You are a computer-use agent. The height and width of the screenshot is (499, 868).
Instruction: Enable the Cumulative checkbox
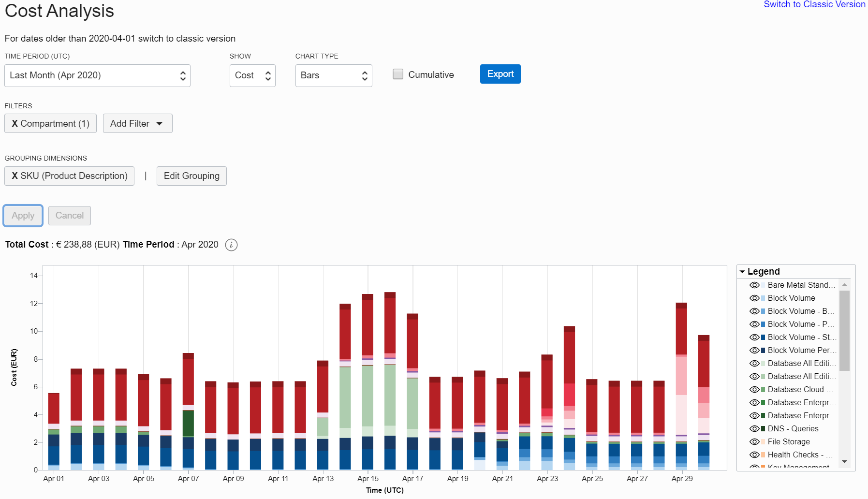tap(397, 73)
